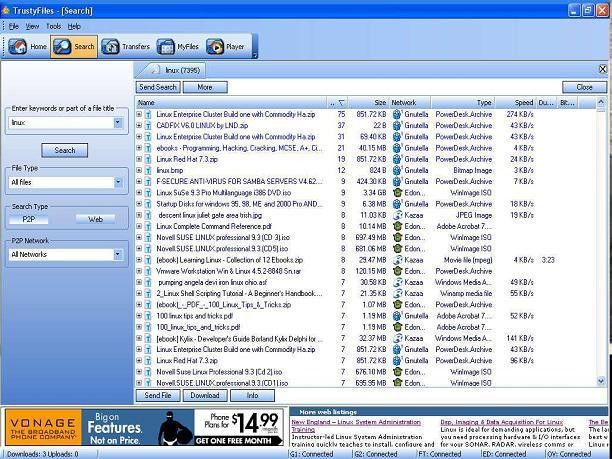The width and height of the screenshot is (612, 459).
Task: Click the Send File button
Action: click(158, 395)
